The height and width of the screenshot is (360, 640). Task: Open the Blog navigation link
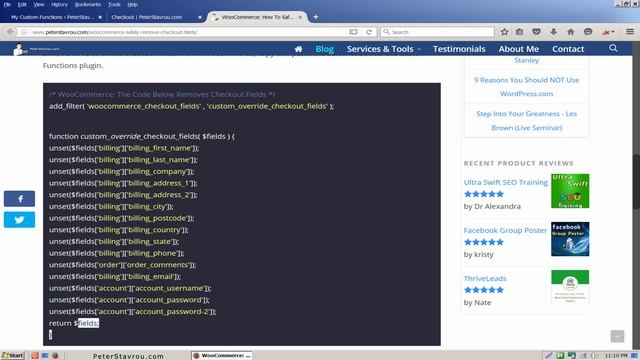[x=324, y=49]
